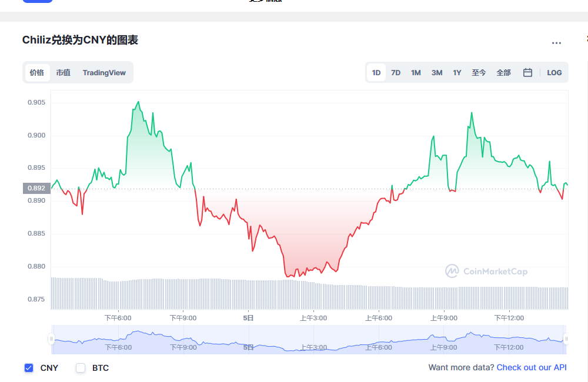Image resolution: width=588 pixels, height=382 pixels.
Task: Open the chart options ellipsis menu
Action: (x=556, y=42)
